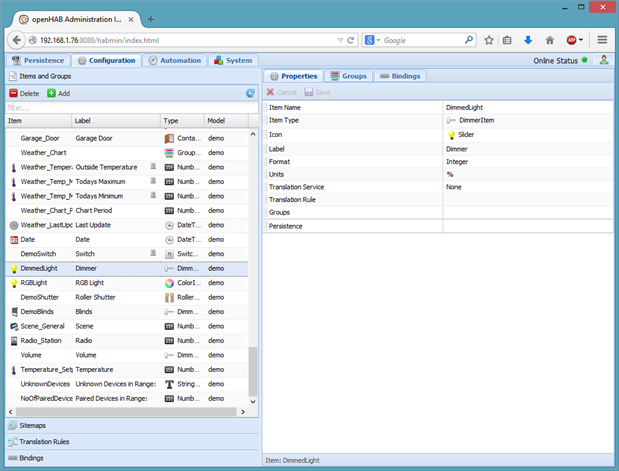Viewport: 619px width, 471px height.
Task: Click the bookmark star icon in browser toolbar
Action: tap(488, 40)
